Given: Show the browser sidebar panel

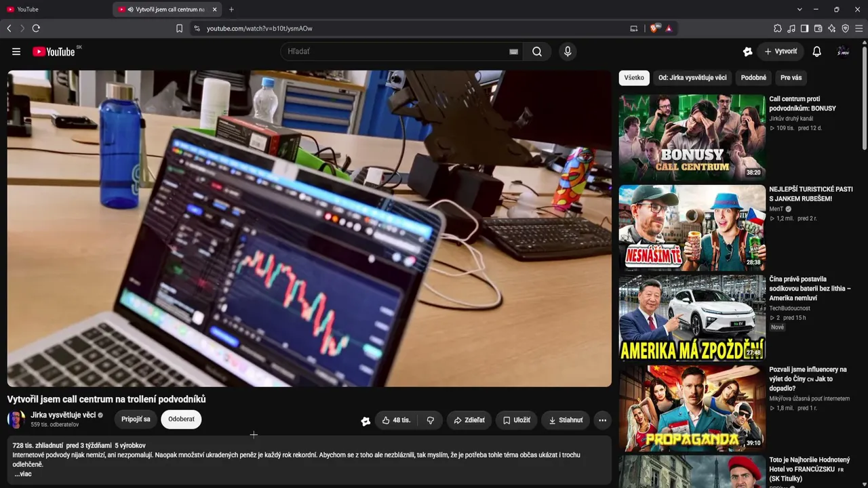Looking at the screenshot, I should coord(805,28).
